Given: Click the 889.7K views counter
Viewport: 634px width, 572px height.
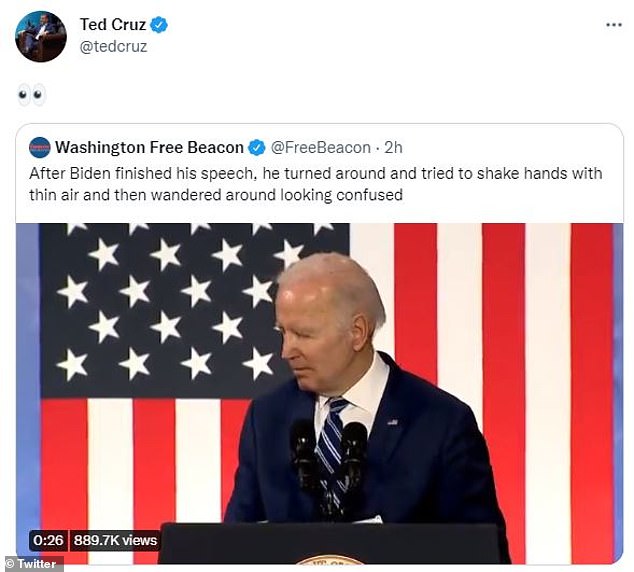Looking at the screenshot, I should (x=115, y=540).
